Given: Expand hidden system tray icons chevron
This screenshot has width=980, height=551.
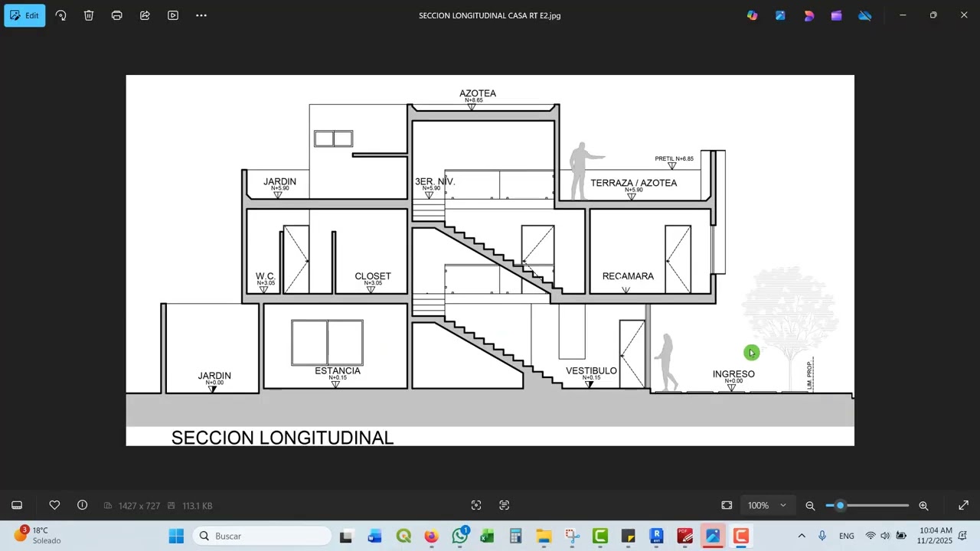Looking at the screenshot, I should click(802, 536).
